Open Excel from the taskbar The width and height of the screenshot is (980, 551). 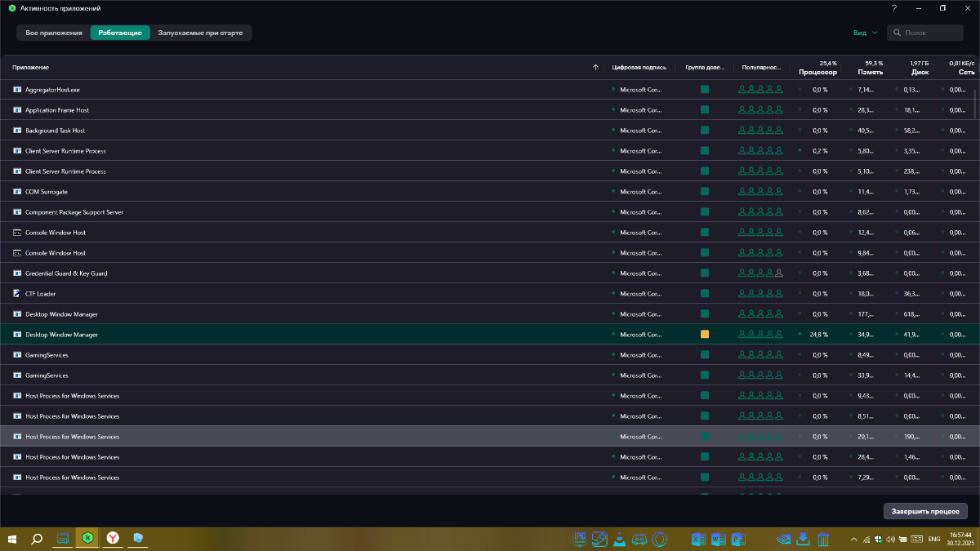(x=699, y=539)
